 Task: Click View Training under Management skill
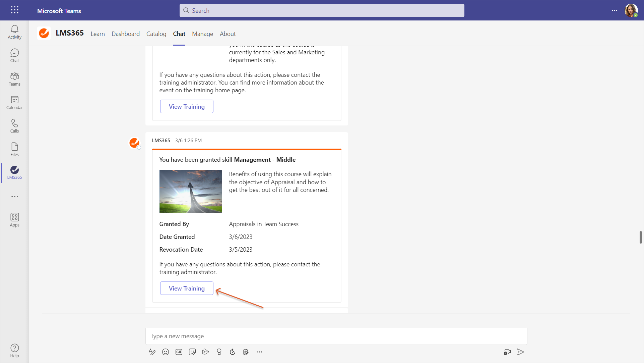187,288
